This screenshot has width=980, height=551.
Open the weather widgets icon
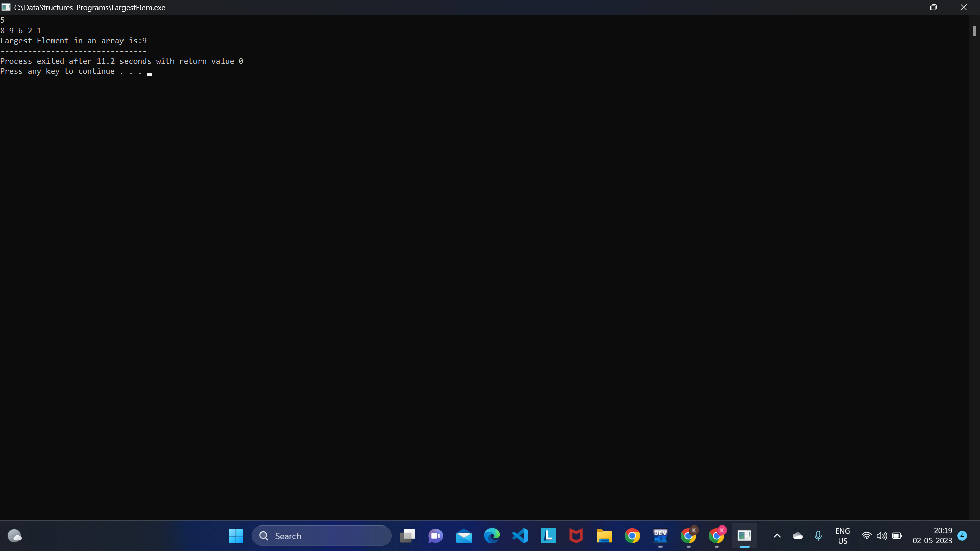point(15,536)
